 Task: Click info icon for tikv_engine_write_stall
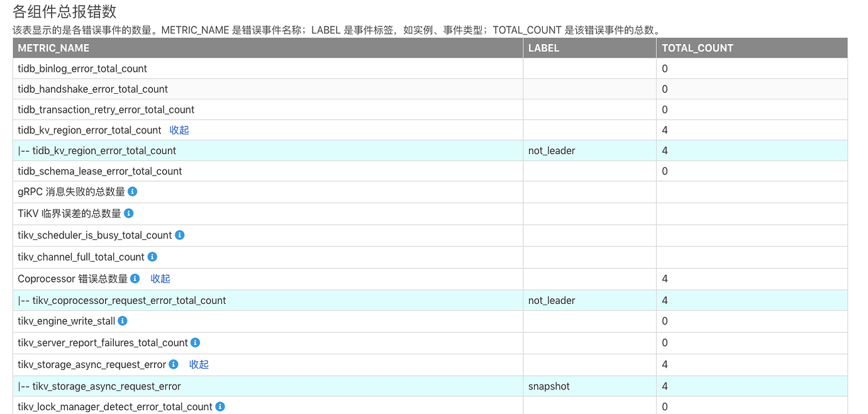click(x=123, y=321)
